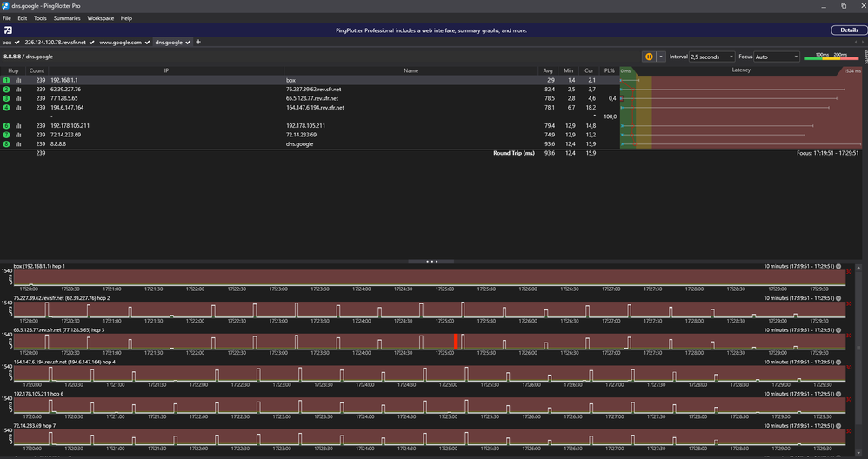
Task: Open the time range menu on hop 3 graph
Action: pos(839,330)
